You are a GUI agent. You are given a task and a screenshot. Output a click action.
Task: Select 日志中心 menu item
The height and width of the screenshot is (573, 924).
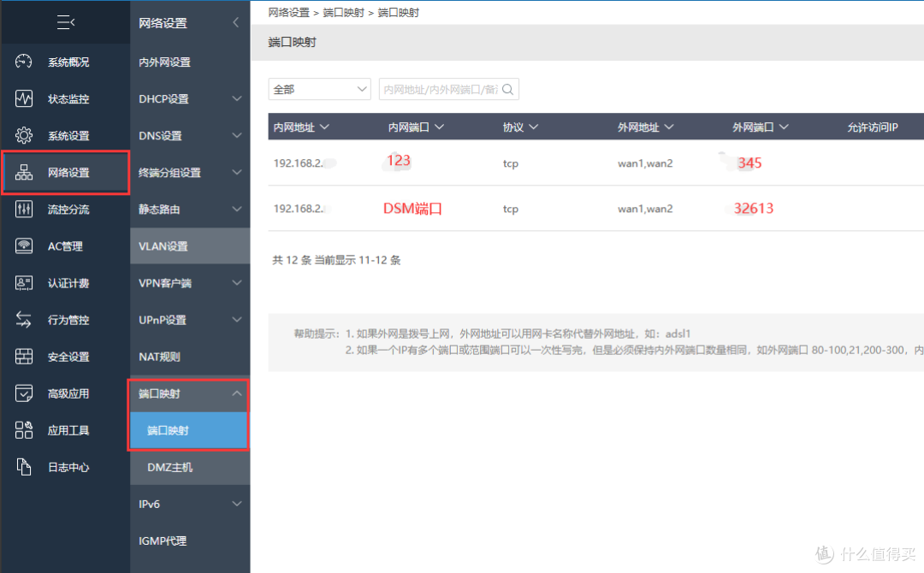[68, 467]
